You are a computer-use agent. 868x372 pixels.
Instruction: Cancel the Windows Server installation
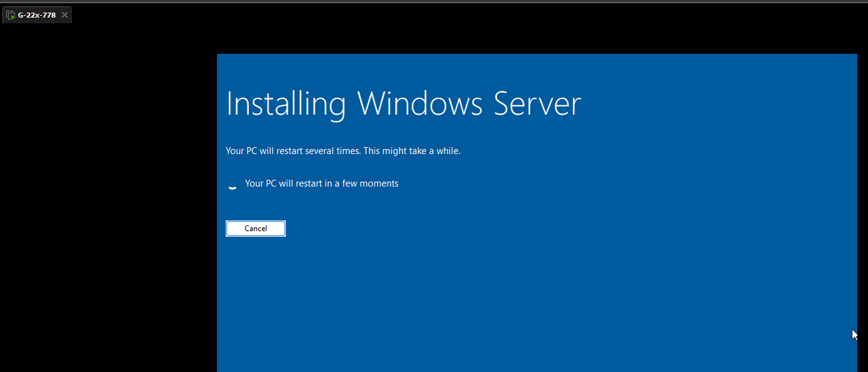tap(256, 229)
